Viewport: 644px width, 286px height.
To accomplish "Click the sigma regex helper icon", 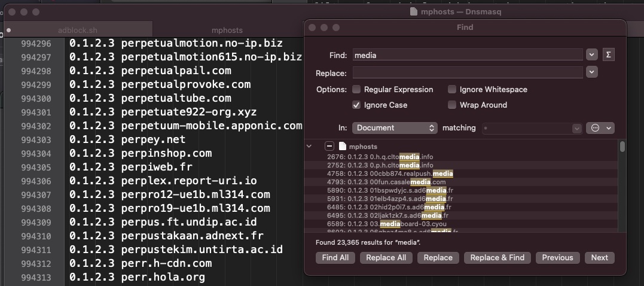I will click(x=608, y=54).
